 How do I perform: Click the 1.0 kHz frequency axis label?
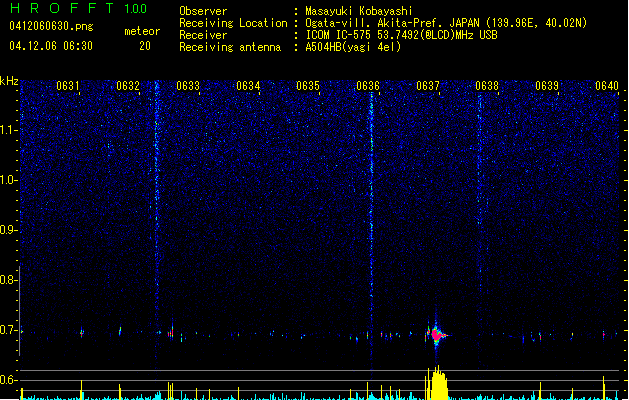coord(8,180)
